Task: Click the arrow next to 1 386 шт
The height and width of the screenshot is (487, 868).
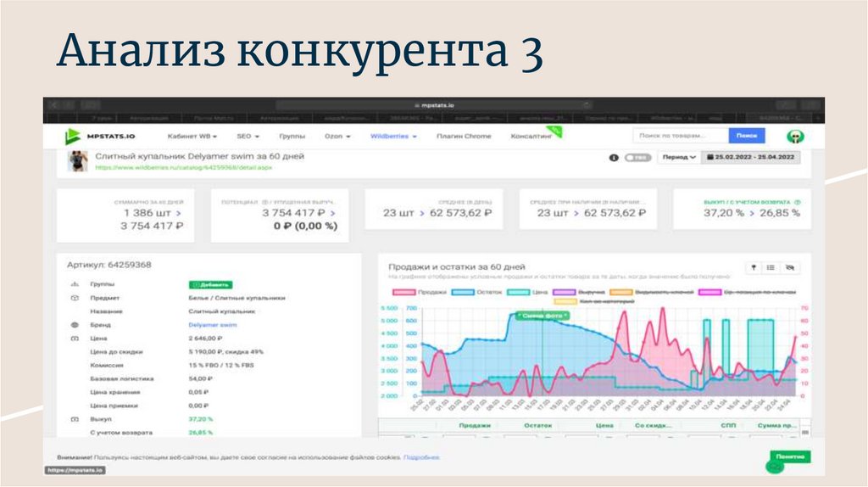Action: pos(178,213)
